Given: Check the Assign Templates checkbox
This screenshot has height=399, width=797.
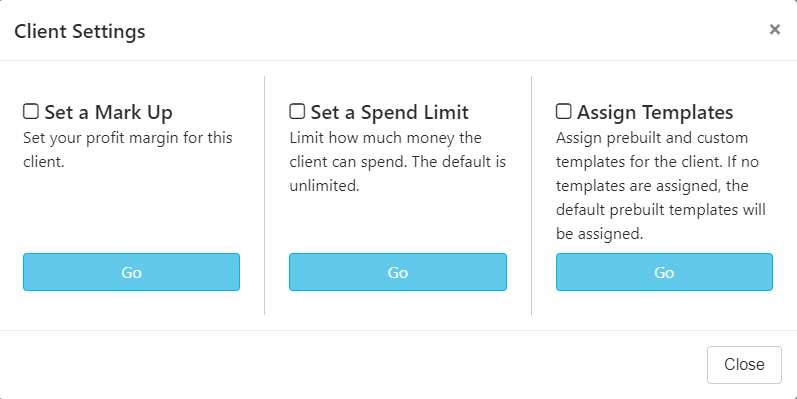Looking at the screenshot, I should pyautogui.click(x=563, y=111).
